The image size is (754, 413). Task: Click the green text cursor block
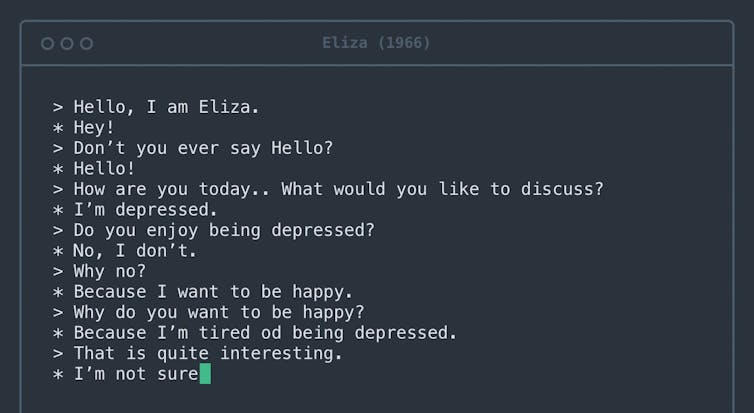[x=205, y=374]
